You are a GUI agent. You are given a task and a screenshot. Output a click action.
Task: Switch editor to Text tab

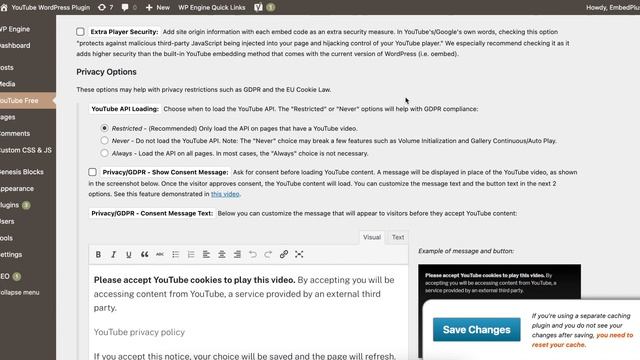click(398, 237)
